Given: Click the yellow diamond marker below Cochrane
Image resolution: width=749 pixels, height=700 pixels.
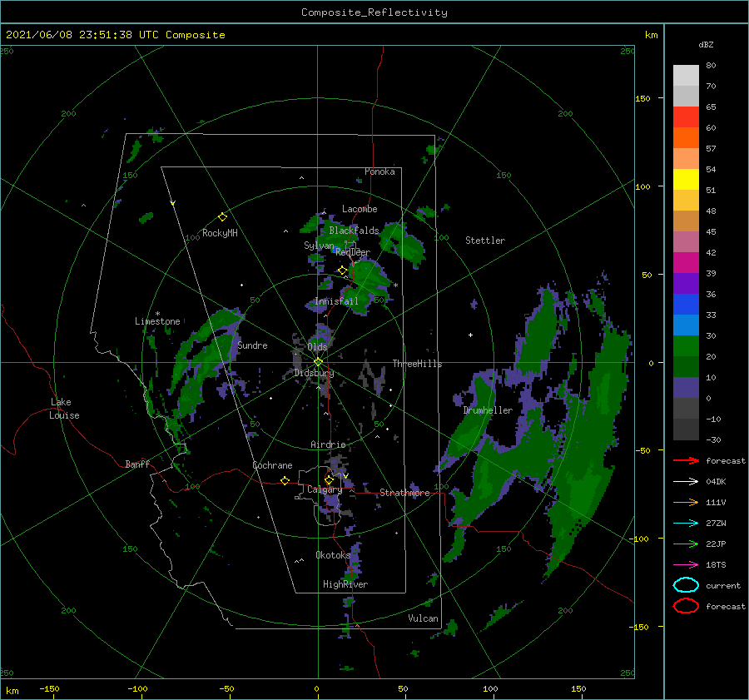Looking at the screenshot, I should pos(285,480).
